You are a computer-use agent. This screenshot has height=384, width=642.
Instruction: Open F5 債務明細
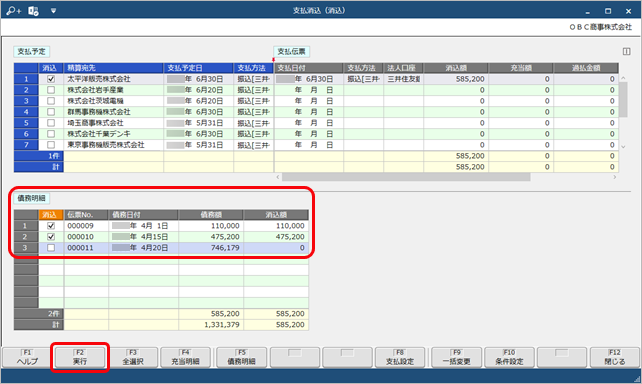[x=242, y=357]
